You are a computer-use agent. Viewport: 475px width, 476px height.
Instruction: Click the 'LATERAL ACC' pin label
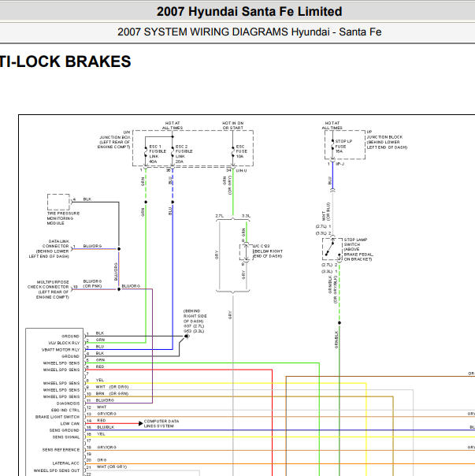coord(66,463)
